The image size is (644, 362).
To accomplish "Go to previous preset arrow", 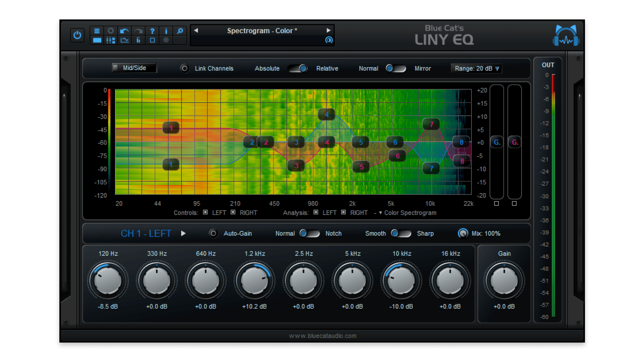I will [196, 31].
